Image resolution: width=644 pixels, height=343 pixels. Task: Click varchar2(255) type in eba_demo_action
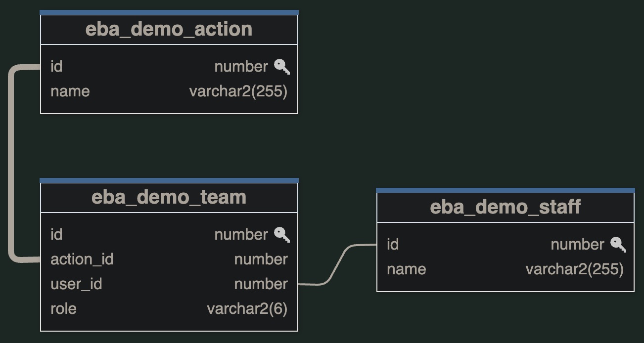pos(238,91)
